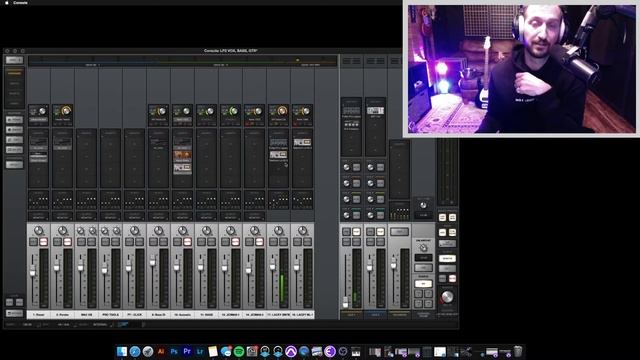
Task: Unmute the JCM800 1 channel
Action: pos(235,242)
